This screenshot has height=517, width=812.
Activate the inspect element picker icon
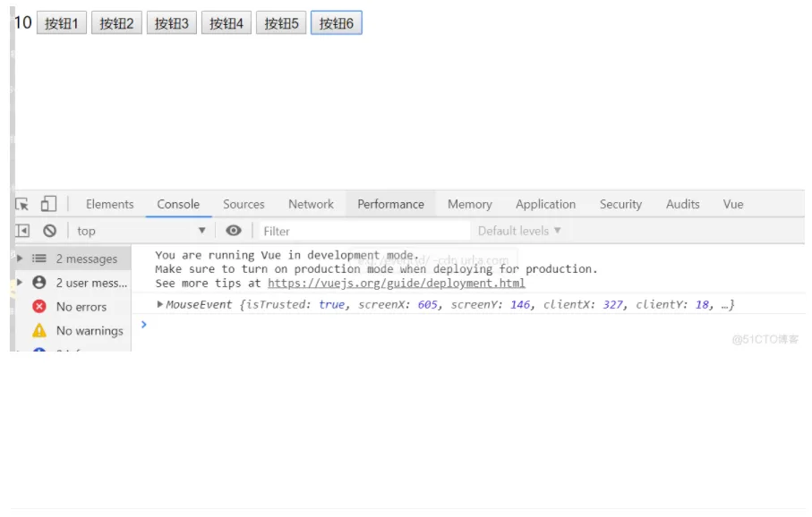(x=22, y=204)
